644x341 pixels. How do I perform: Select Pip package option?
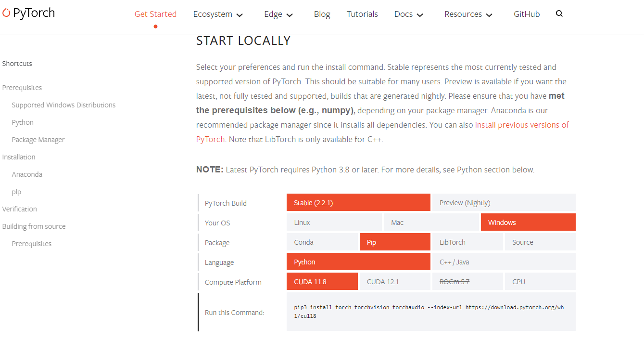pos(395,242)
